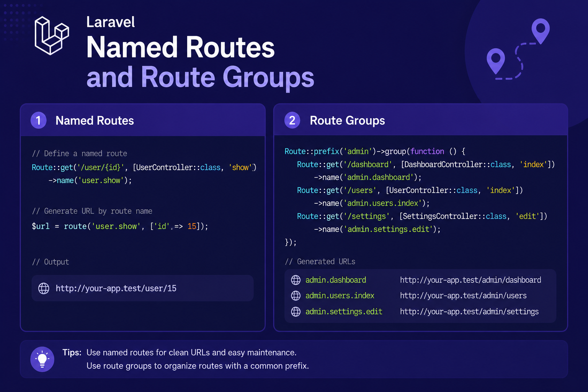Click the tip about clean URLs and maintenance
This screenshot has height=392, width=588.
coord(191,353)
